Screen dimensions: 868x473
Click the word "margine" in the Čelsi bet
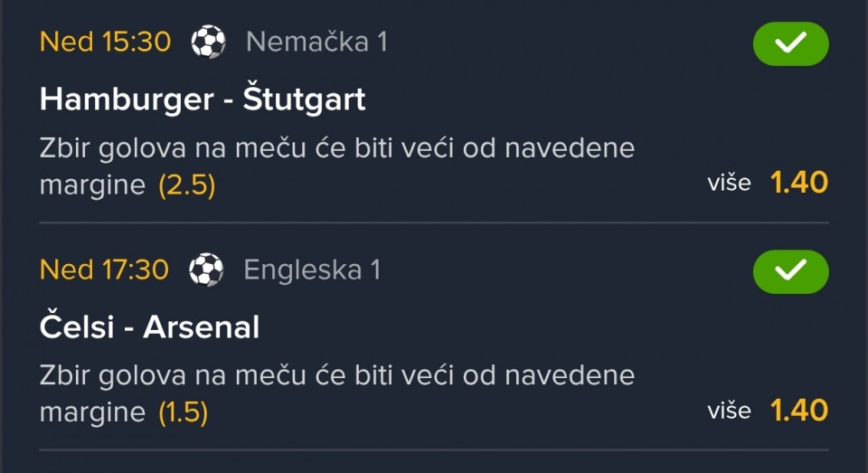[x=92, y=413]
